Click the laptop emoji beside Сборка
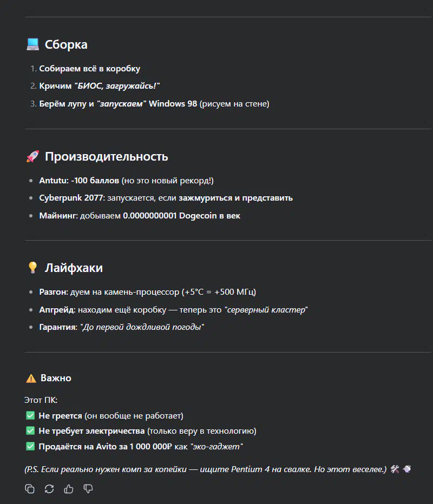Viewport: 433px width, 504px height. [32, 44]
